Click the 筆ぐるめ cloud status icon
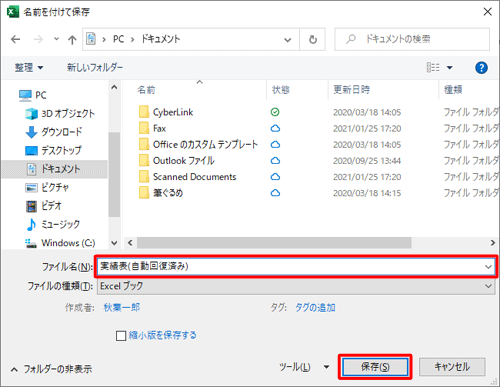The width and height of the screenshot is (500, 387). click(275, 193)
